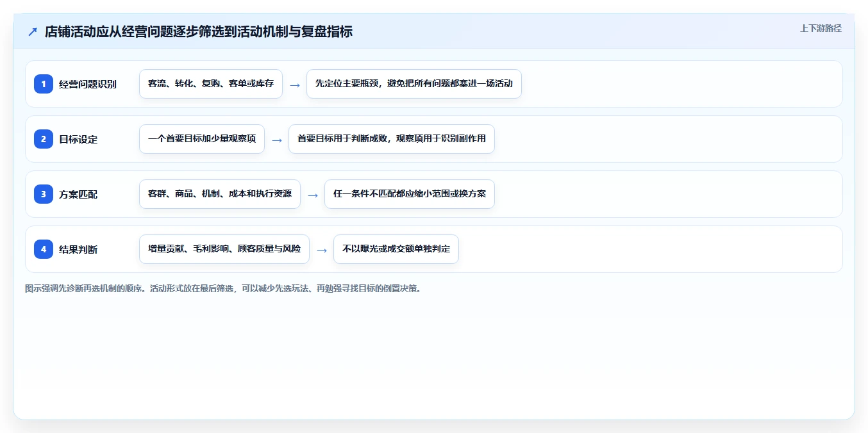
Task: Click the 客流、转化、复购、客单或库存 box
Action: [x=211, y=84]
